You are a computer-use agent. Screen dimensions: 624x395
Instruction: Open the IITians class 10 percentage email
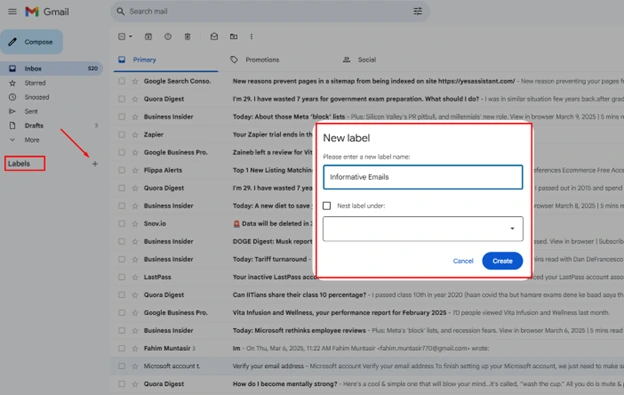(368, 295)
